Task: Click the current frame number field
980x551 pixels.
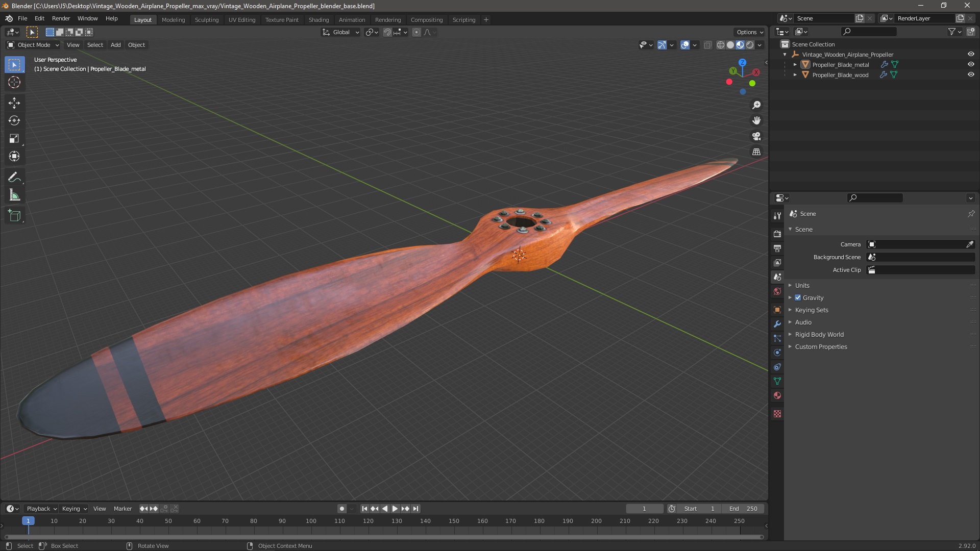Action: [x=644, y=509]
